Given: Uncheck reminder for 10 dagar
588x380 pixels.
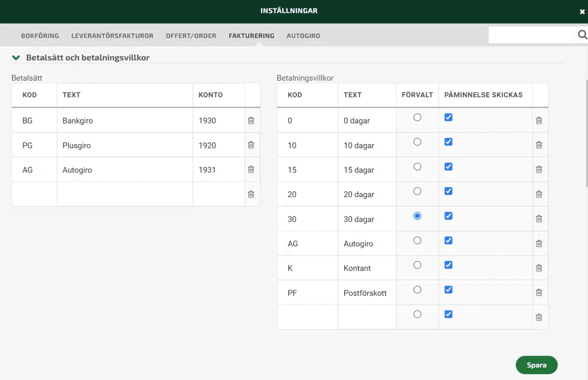Looking at the screenshot, I should pos(448,142).
